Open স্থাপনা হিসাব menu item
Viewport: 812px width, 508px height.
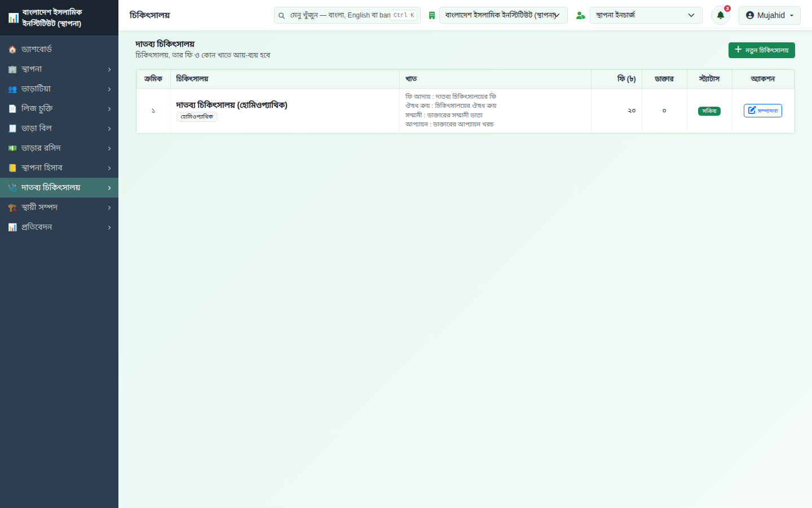(59, 168)
